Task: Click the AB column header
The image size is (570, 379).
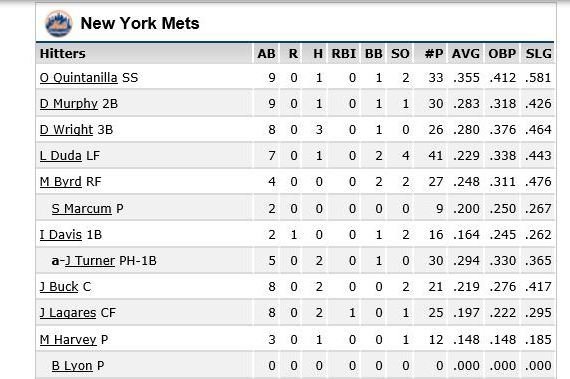Action: pos(266,54)
